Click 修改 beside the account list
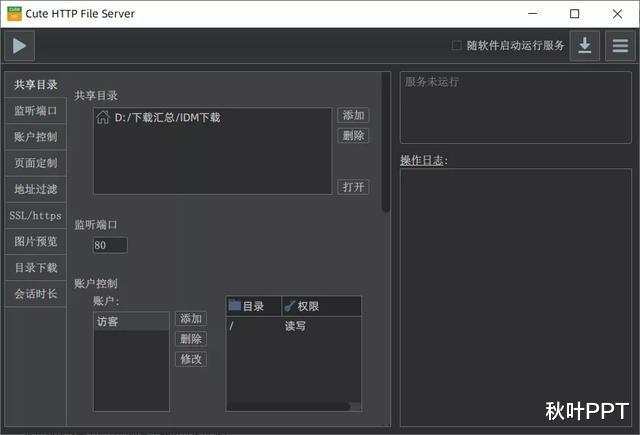The height and width of the screenshot is (435, 640). tap(191, 359)
